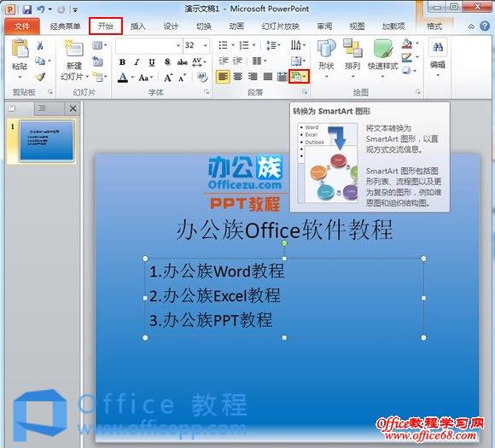
Task: Switch to the Design (设计) tab
Action: [171, 26]
